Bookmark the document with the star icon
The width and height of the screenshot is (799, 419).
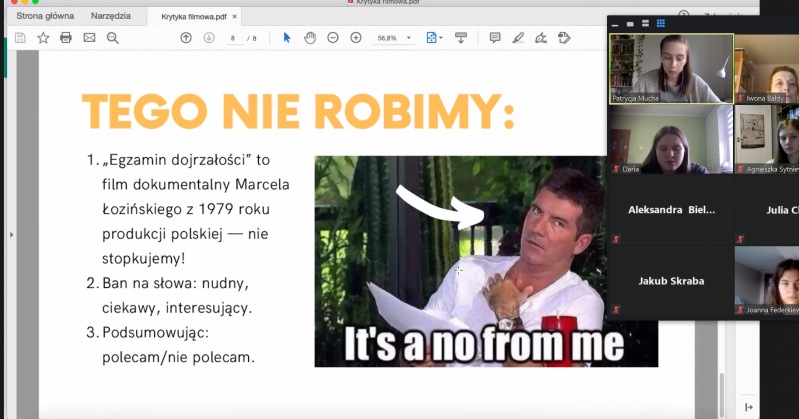click(x=43, y=38)
